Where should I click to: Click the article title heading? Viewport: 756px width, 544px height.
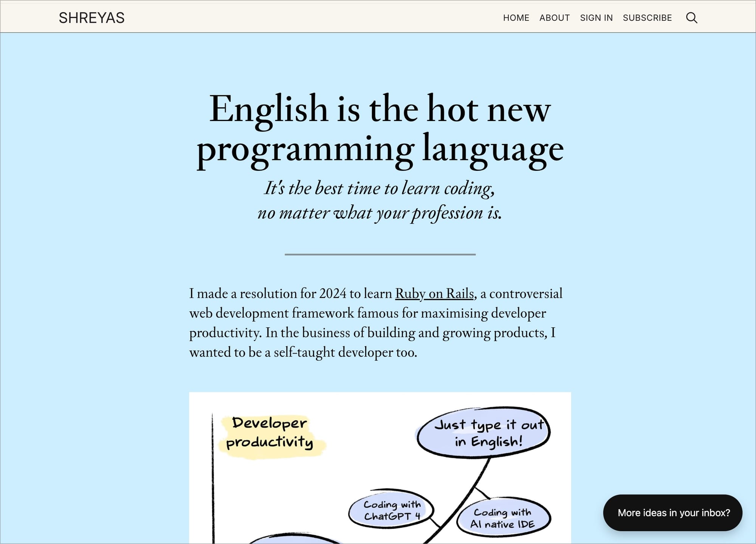coord(380,110)
